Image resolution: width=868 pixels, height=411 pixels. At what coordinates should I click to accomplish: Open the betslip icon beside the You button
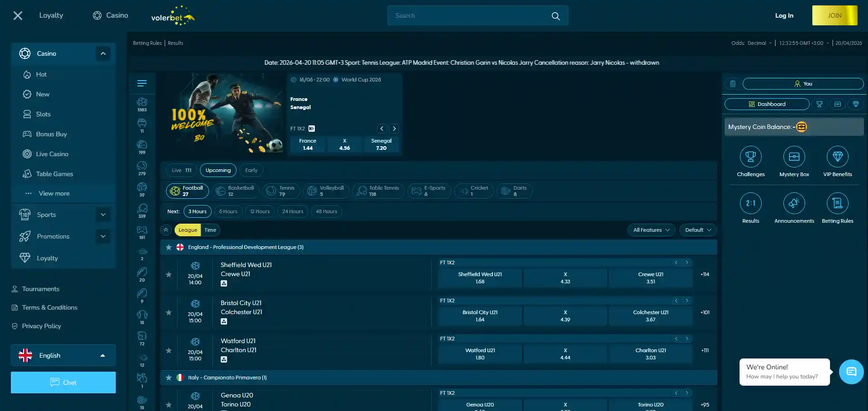[x=732, y=84]
